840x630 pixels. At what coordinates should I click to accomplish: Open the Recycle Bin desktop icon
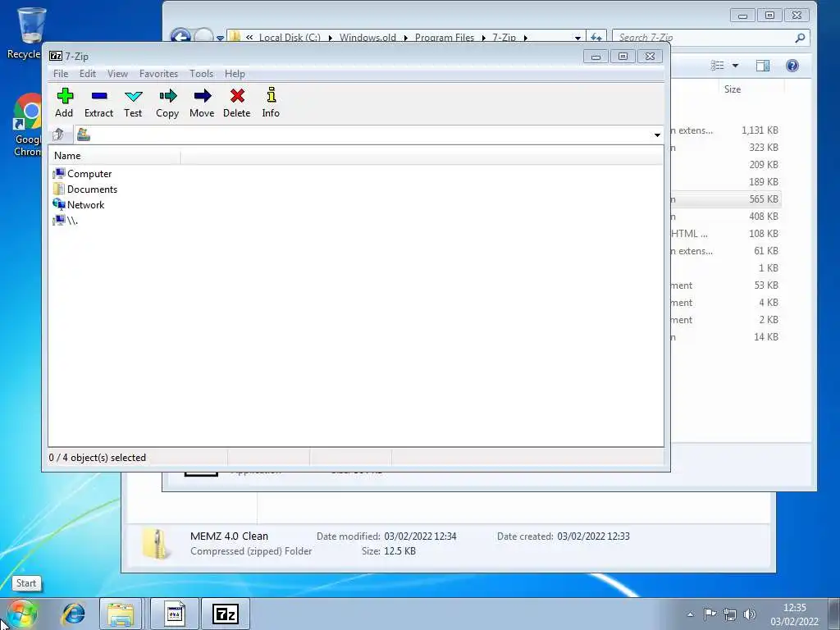pyautogui.click(x=25, y=33)
